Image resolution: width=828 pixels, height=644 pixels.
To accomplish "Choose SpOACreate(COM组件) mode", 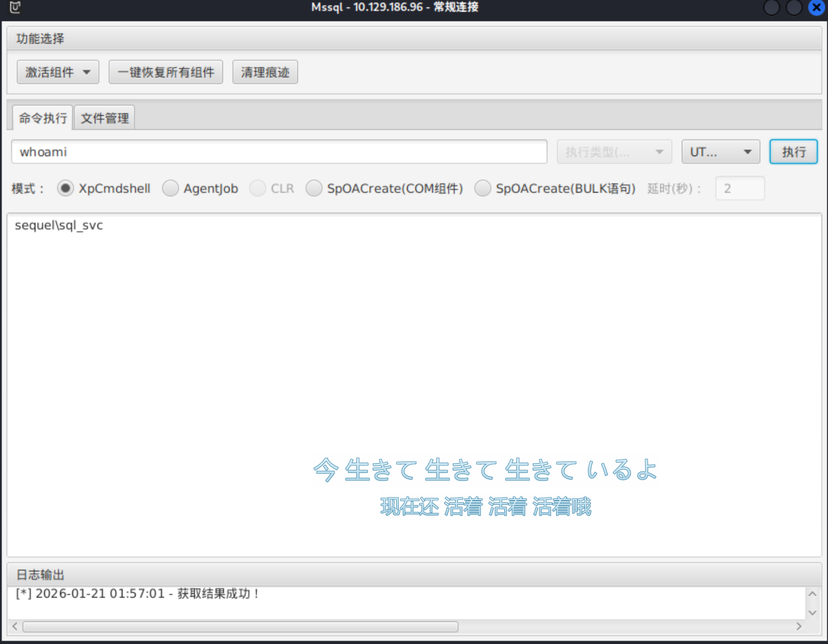I will point(314,189).
